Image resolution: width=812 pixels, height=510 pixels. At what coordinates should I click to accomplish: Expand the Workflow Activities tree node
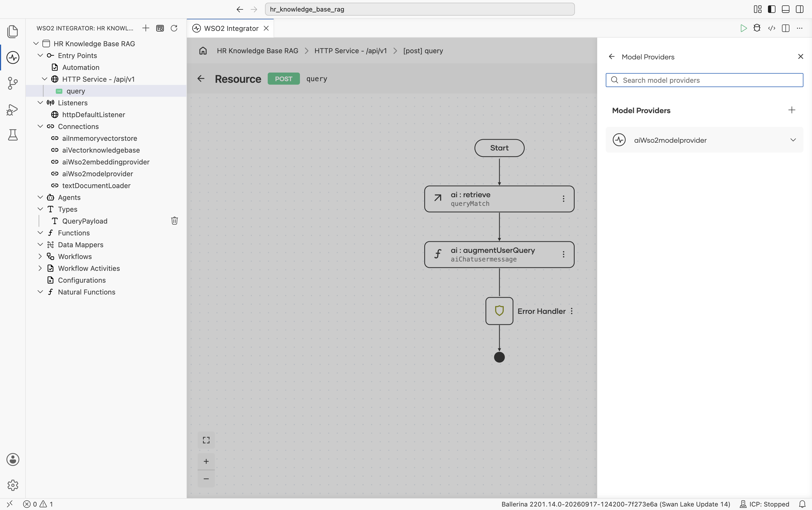tap(40, 268)
